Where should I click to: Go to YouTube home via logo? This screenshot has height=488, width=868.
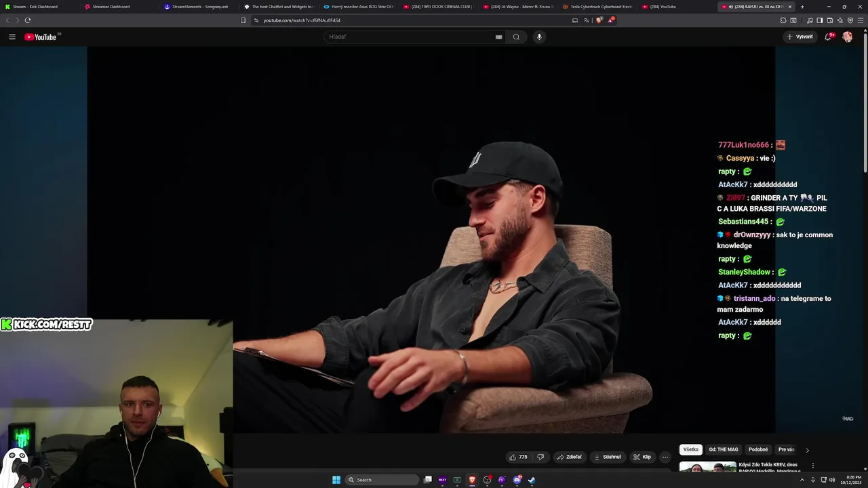coord(41,37)
